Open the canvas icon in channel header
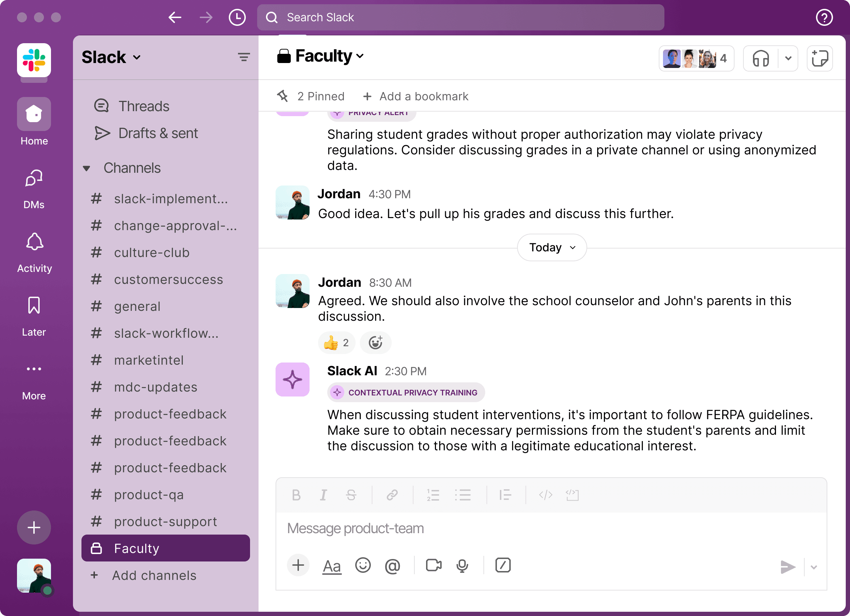Image resolution: width=850 pixels, height=616 pixels. point(819,58)
